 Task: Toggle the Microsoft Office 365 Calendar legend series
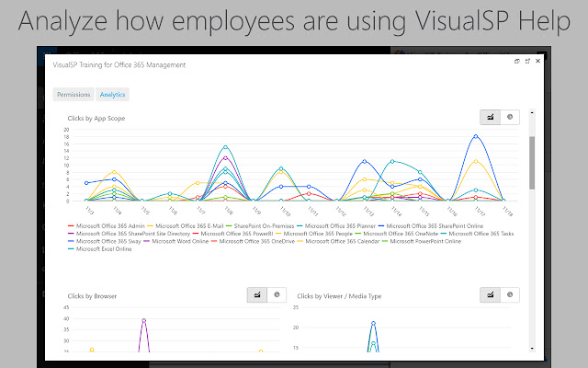point(338,241)
